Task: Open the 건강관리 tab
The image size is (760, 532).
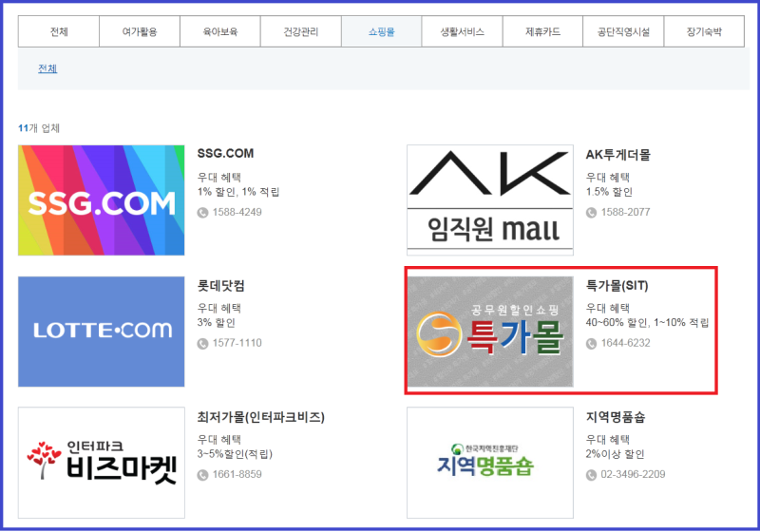Action: (x=301, y=31)
